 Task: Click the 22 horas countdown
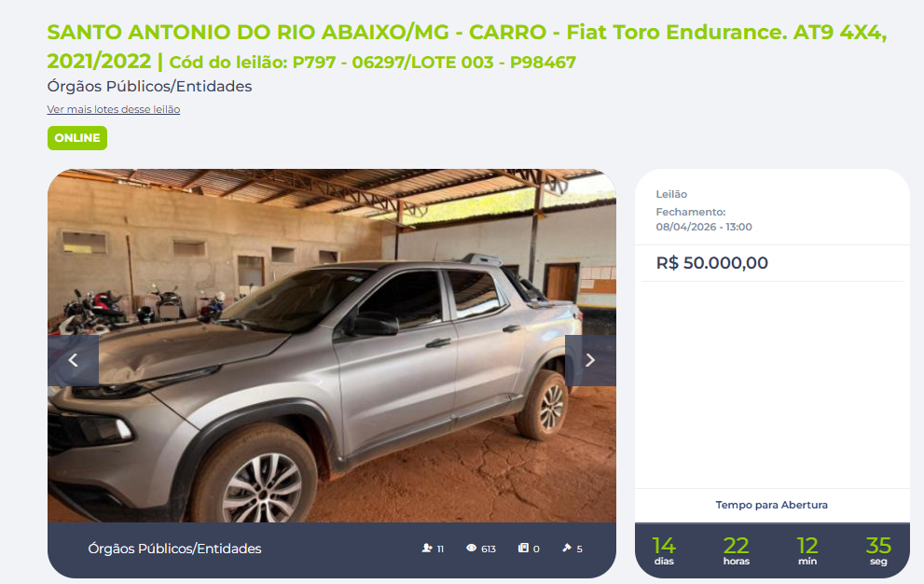pyautogui.click(x=736, y=550)
